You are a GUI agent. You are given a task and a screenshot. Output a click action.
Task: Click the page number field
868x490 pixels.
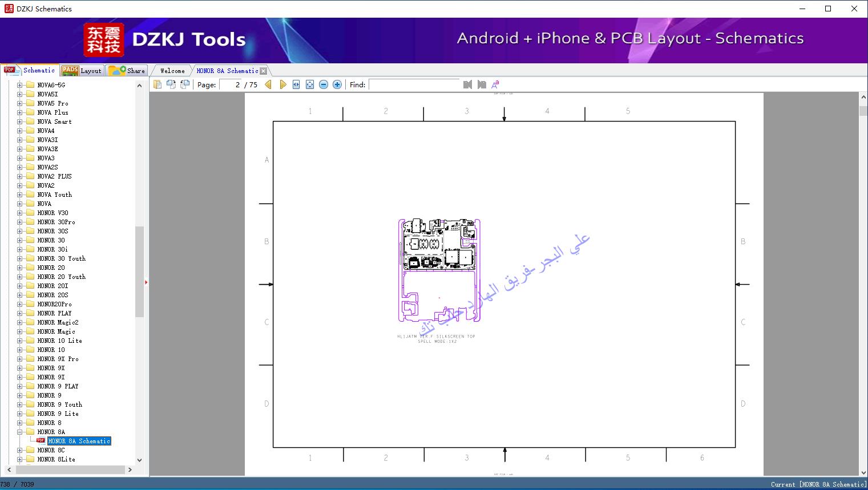pos(231,84)
